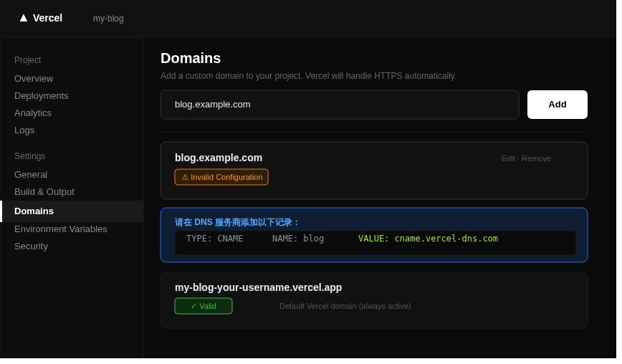Open the Logs section
Viewport: 622px width, 364px height.
[x=24, y=130]
